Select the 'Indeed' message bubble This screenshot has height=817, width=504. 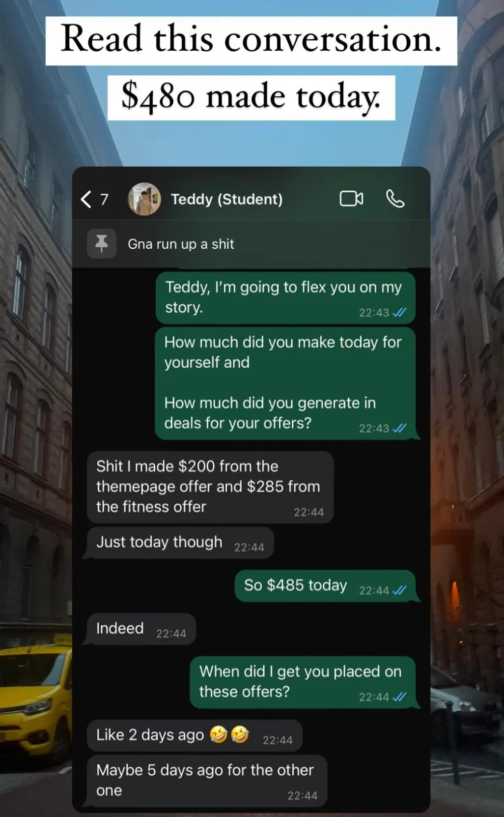click(141, 629)
